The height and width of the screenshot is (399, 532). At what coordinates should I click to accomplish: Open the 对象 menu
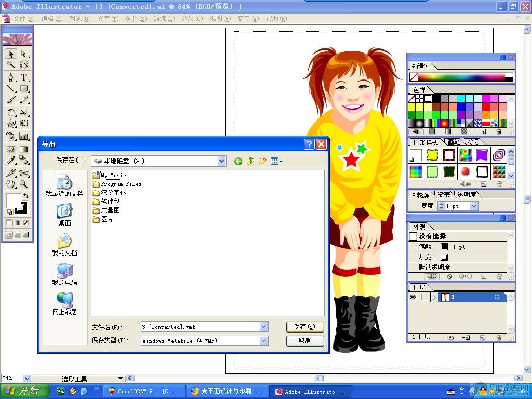79,18
